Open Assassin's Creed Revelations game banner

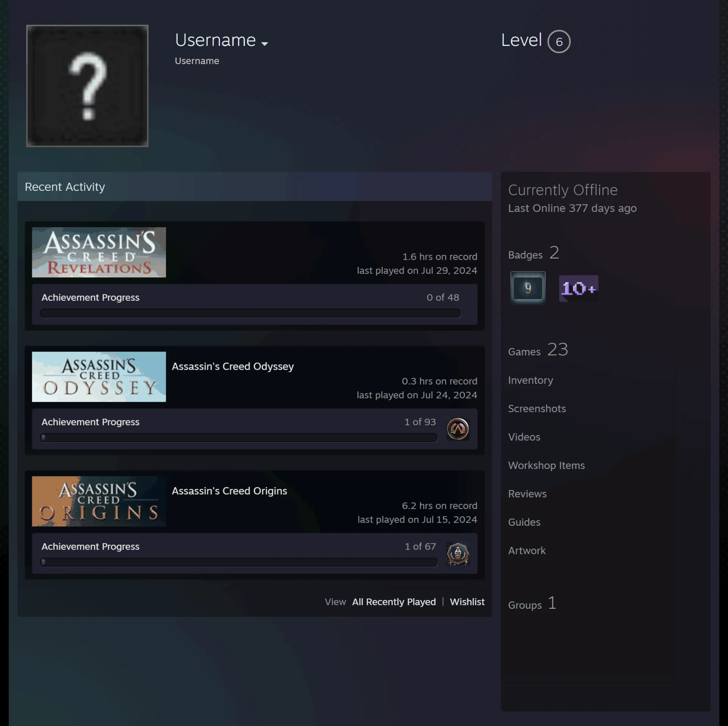99,252
